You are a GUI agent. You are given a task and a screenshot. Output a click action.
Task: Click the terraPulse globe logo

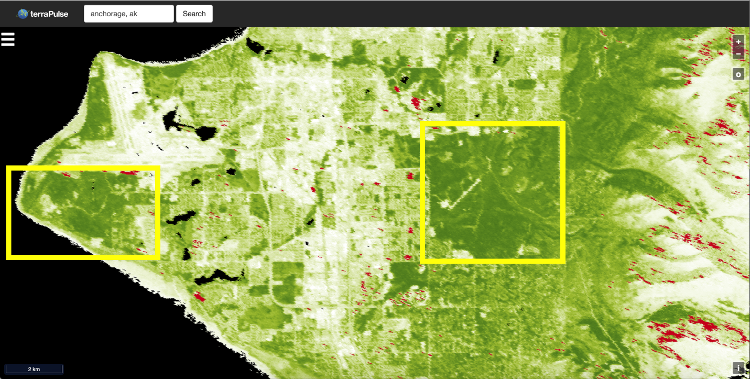pos(22,14)
